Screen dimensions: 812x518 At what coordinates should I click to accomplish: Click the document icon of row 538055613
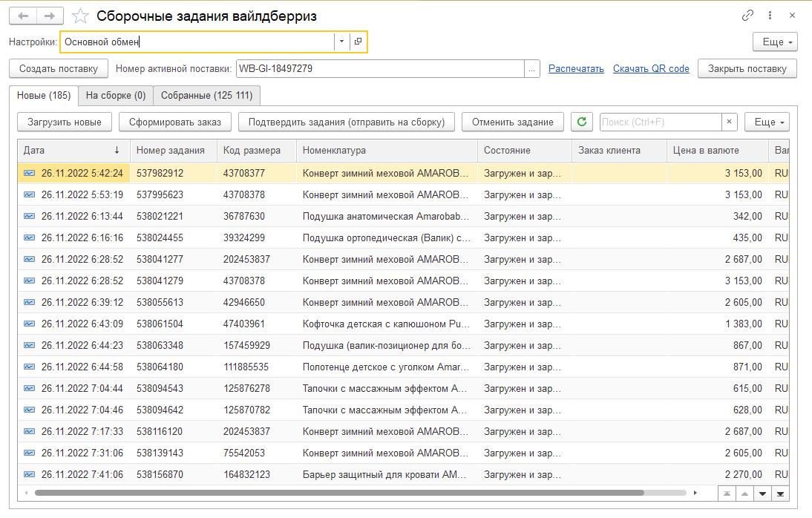pos(30,302)
